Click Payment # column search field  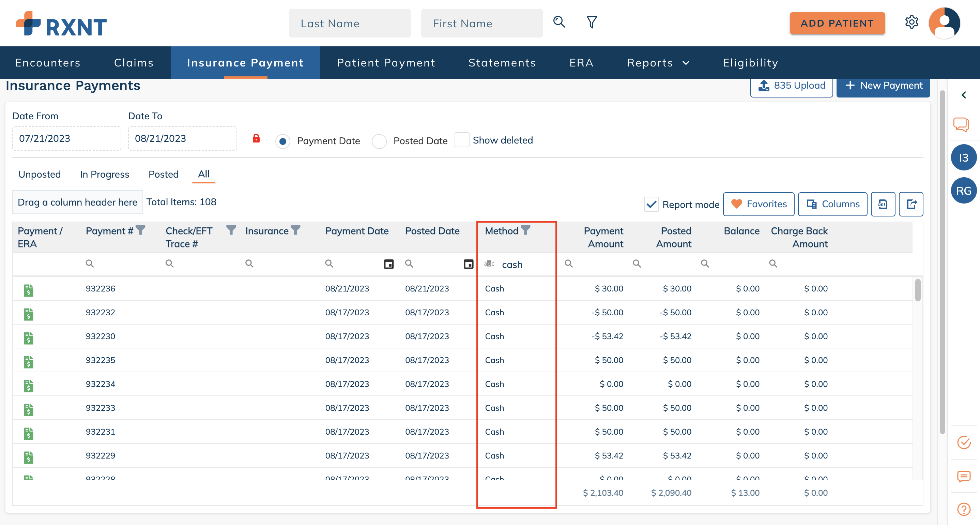120,264
